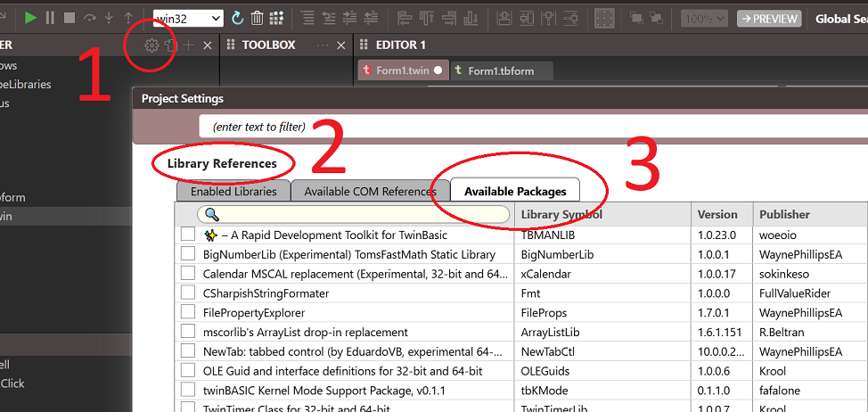Viewport: 868px width, 412px height.
Task: Enable the BigNumberLib package checkbox
Action: tap(188, 254)
